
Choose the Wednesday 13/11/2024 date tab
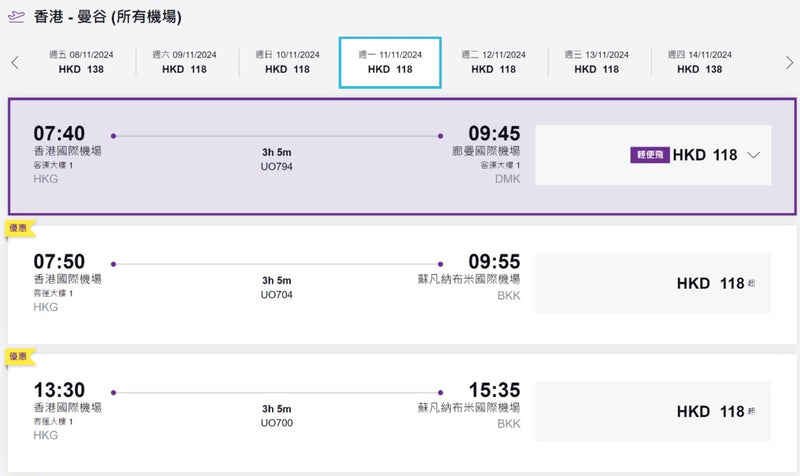[596, 62]
